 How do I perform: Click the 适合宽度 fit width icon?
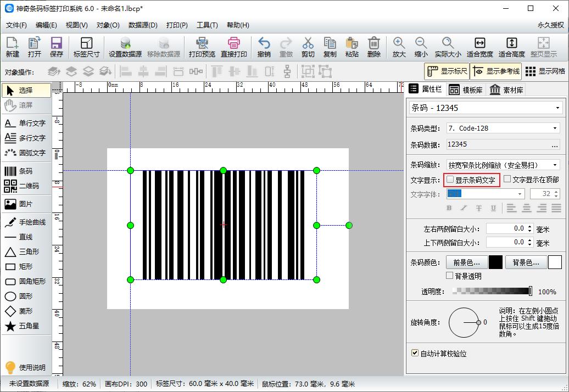479,47
